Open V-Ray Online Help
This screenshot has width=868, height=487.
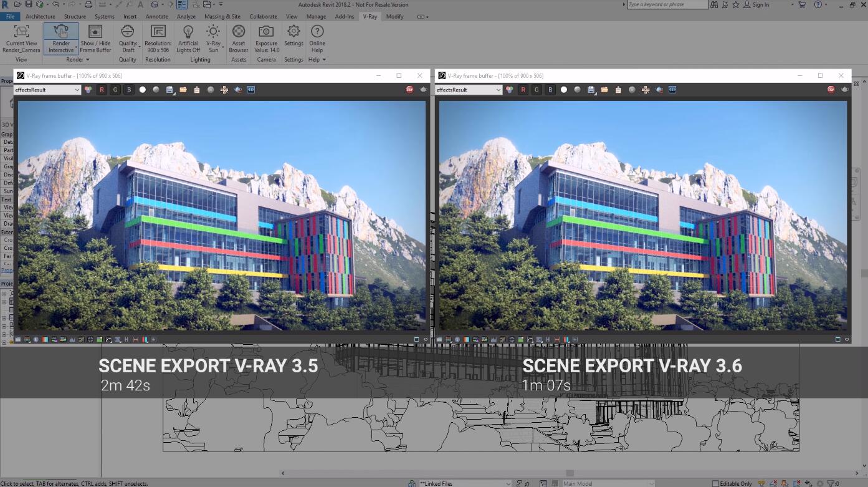tap(317, 39)
